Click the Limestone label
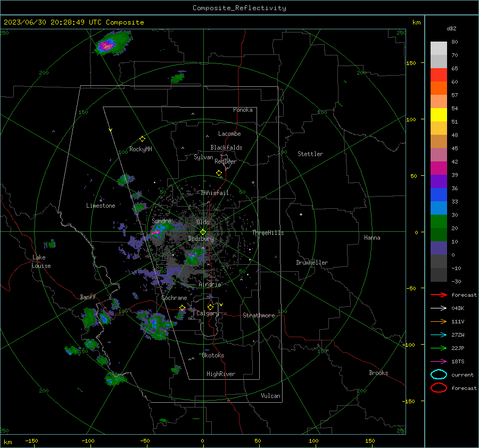The height and width of the screenshot is (448, 479). (101, 206)
